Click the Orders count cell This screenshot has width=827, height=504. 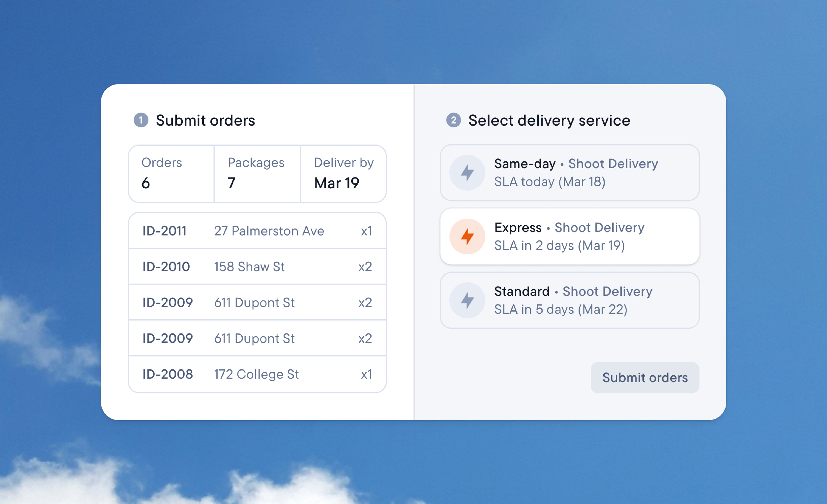point(171,174)
